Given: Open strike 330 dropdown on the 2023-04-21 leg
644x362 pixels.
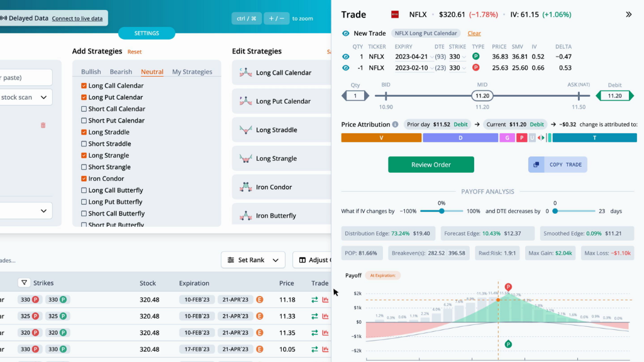Looking at the screenshot, I should pos(457,57).
